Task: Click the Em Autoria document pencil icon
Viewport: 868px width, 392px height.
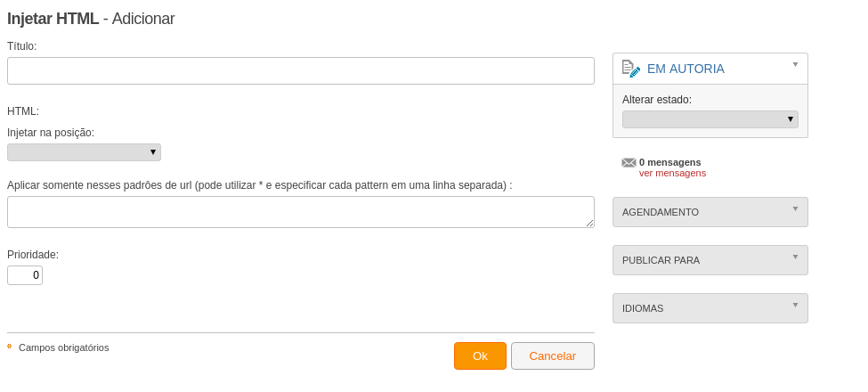Action: click(x=631, y=69)
